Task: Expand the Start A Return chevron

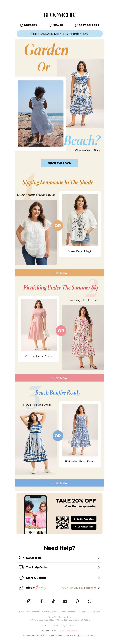Action: point(99,578)
